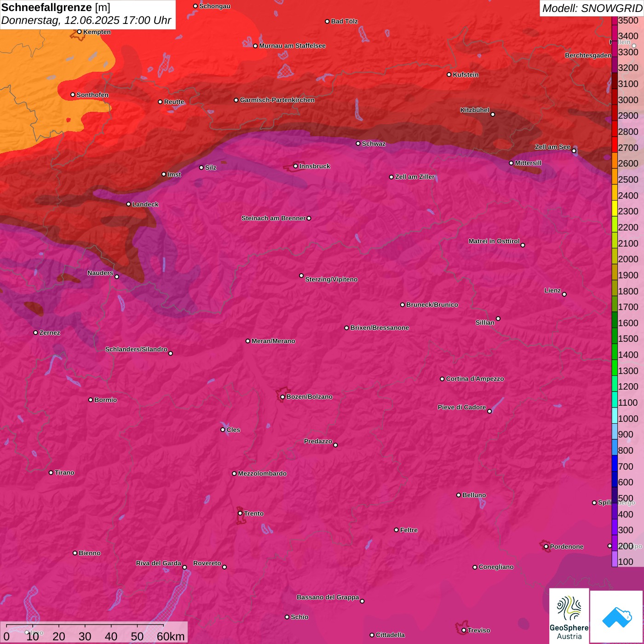The height and width of the screenshot is (644, 644).
Task: Click the Zell am Ziller label
Action: pyautogui.click(x=415, y=177)
